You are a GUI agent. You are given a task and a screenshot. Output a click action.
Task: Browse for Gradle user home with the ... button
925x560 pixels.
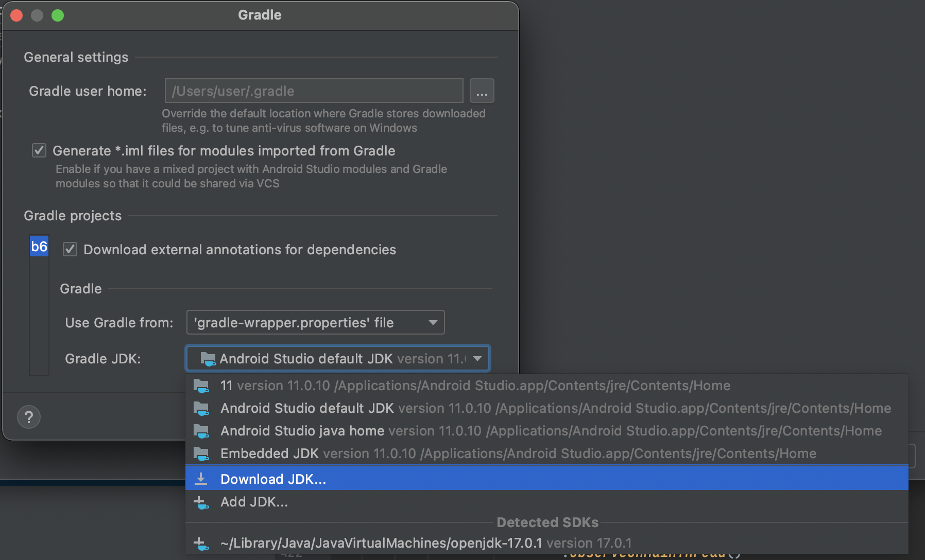(x=482, y=91)
